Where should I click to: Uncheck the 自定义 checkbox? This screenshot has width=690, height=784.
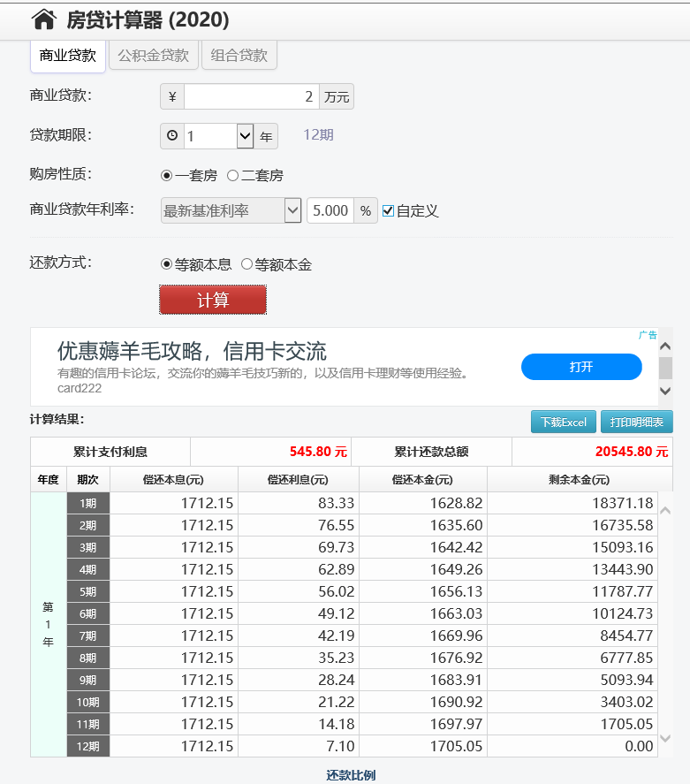[388, 211]
